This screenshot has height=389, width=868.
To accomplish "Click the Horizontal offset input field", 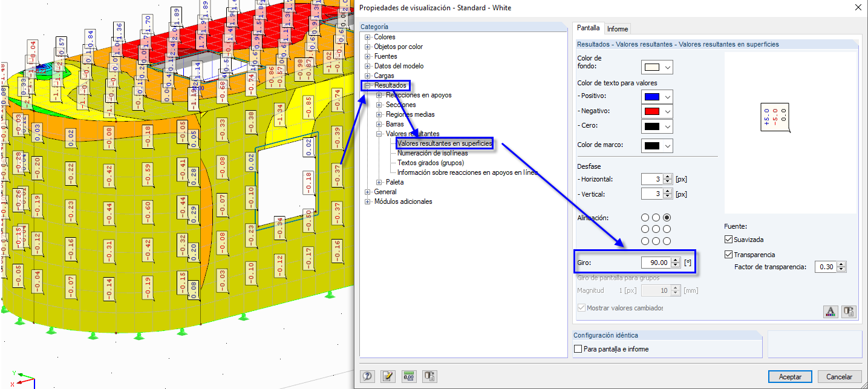I will coord(652,179).
